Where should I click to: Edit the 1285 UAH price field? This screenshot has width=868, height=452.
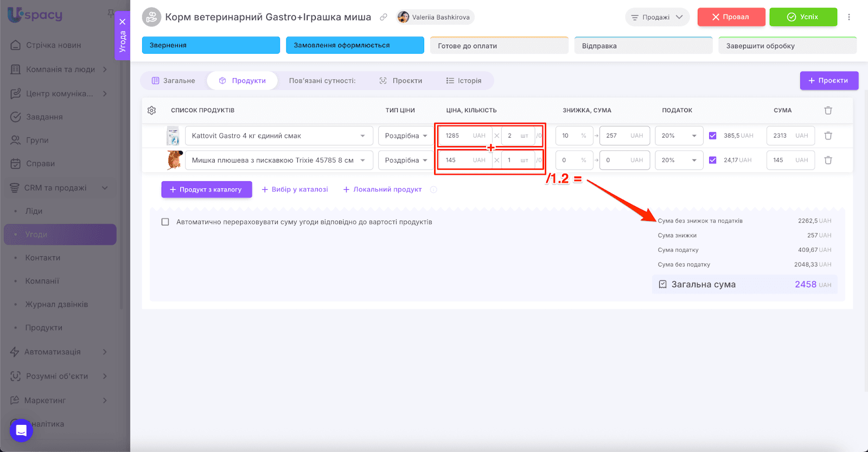click(x=465, y=136)
